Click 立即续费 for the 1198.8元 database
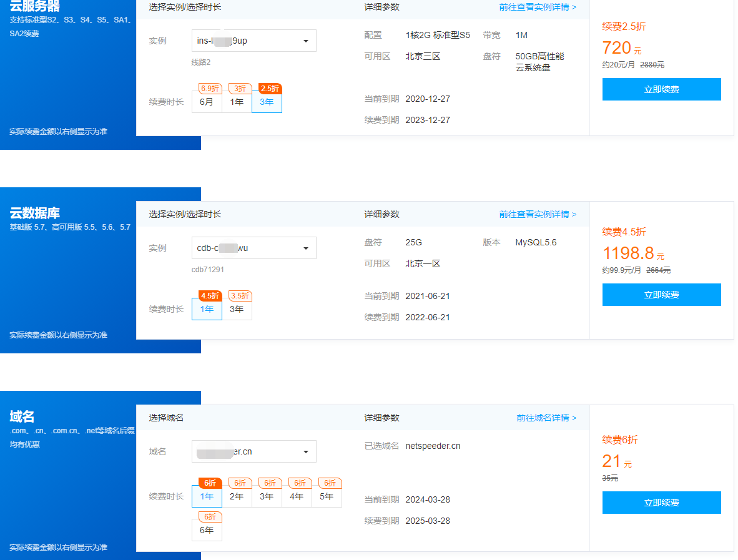738x560 pixels. (661, 295)
